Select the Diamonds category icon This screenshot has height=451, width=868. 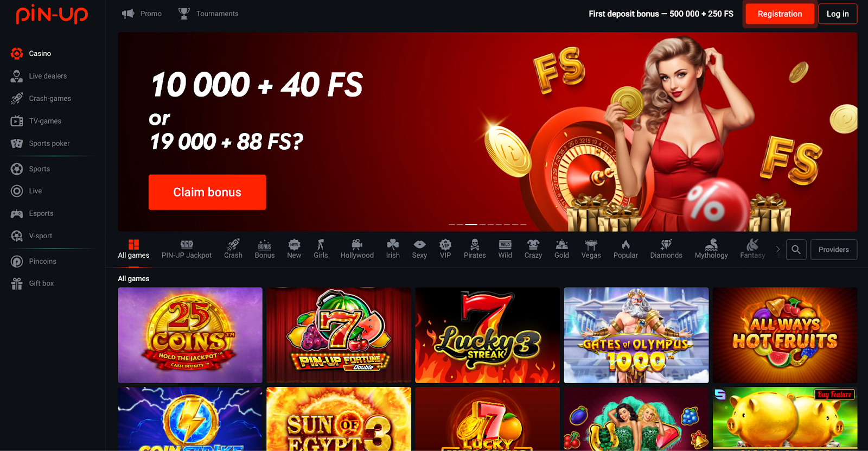tap(666, 244)
